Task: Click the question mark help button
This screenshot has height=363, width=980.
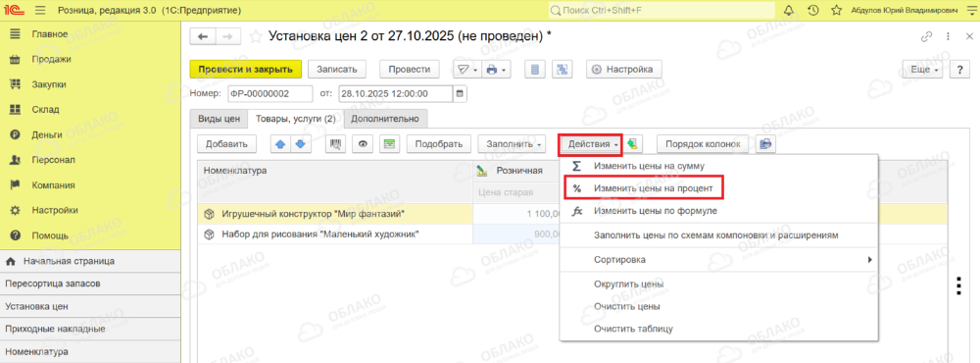Action: pyautogui.click(x=959, y=70)
